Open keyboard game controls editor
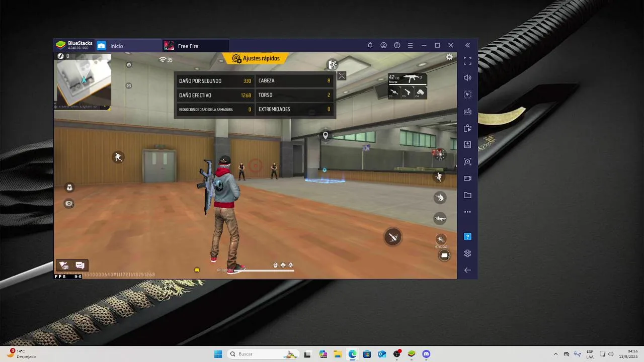This screenshot has width=644, height=362. tap(467, 111)
